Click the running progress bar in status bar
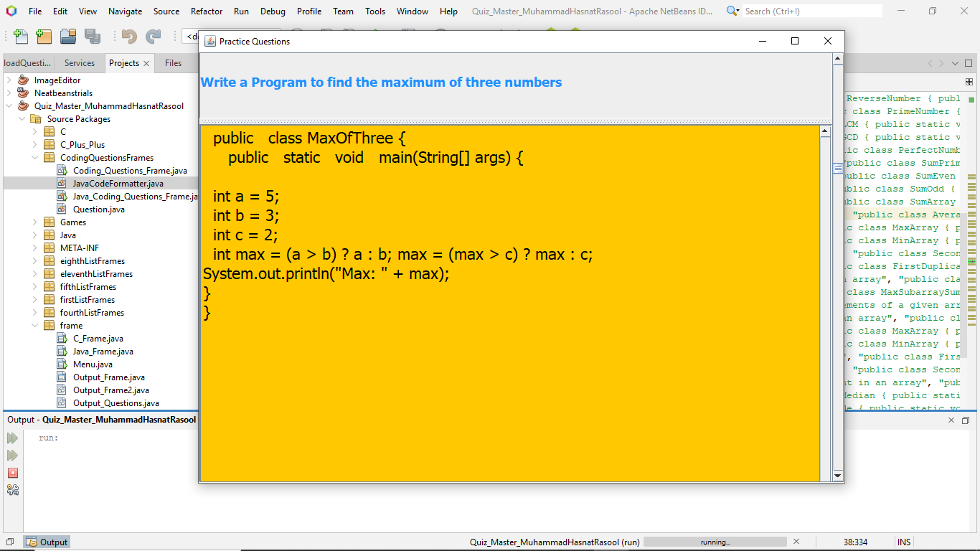The image size is (980, 551). (715, 542)
